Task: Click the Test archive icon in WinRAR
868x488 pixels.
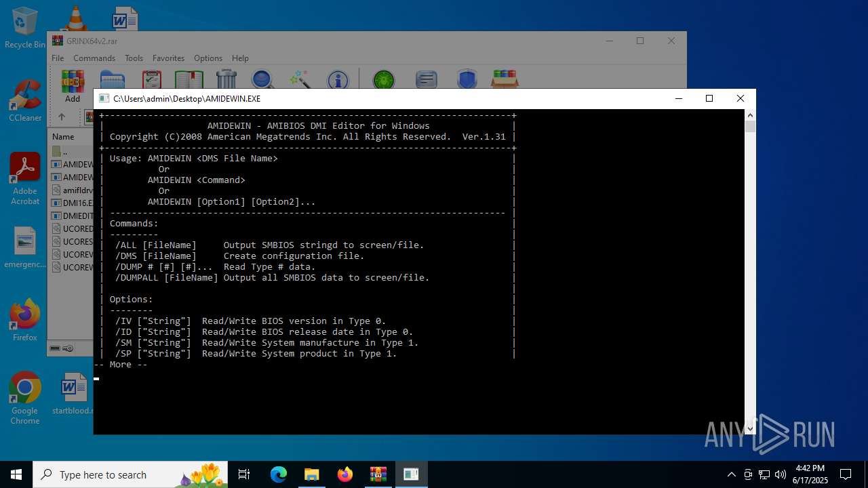Action: tap(151, 80)
